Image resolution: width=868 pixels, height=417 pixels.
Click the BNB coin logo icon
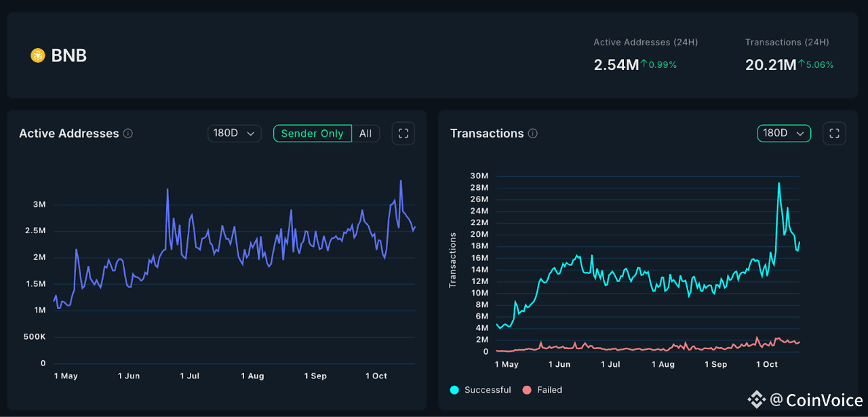38,56
